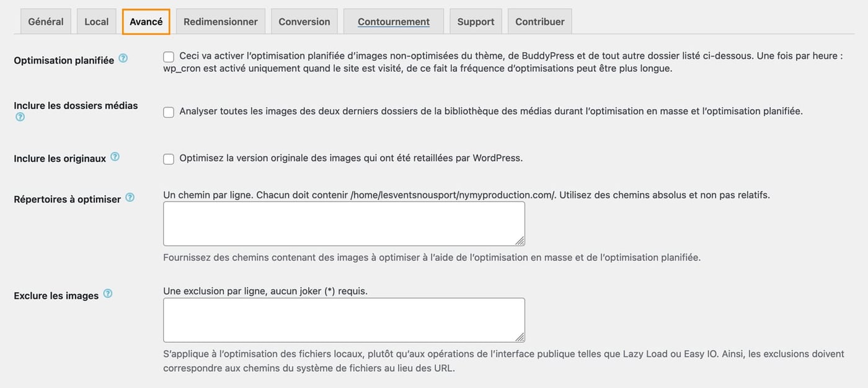Viewport: 868px width, 388px height.
Task: Select the currently active Avancé tab
Action: tap(146, 21)
